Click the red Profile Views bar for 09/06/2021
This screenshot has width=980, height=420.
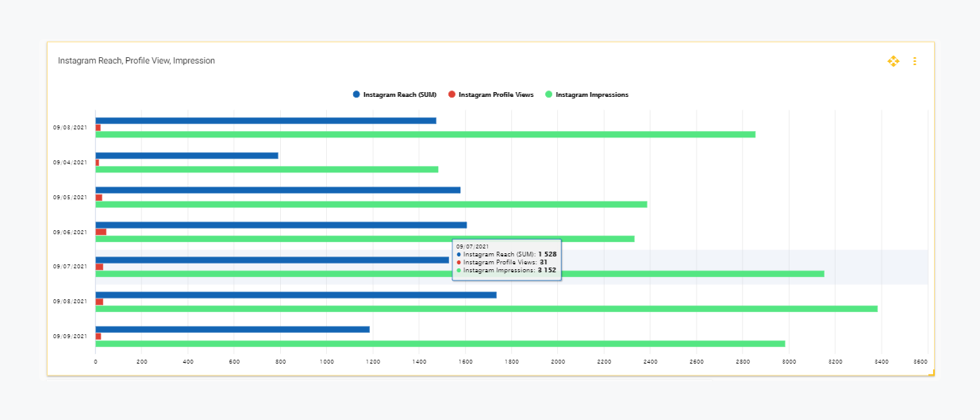[x=101, y=232]
